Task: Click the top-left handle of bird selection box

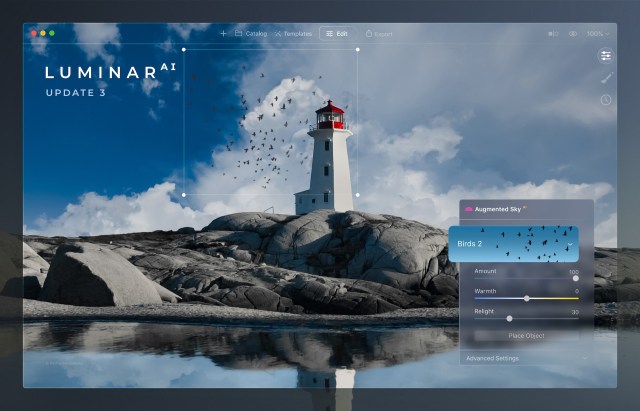Action: tap(184, 48)
